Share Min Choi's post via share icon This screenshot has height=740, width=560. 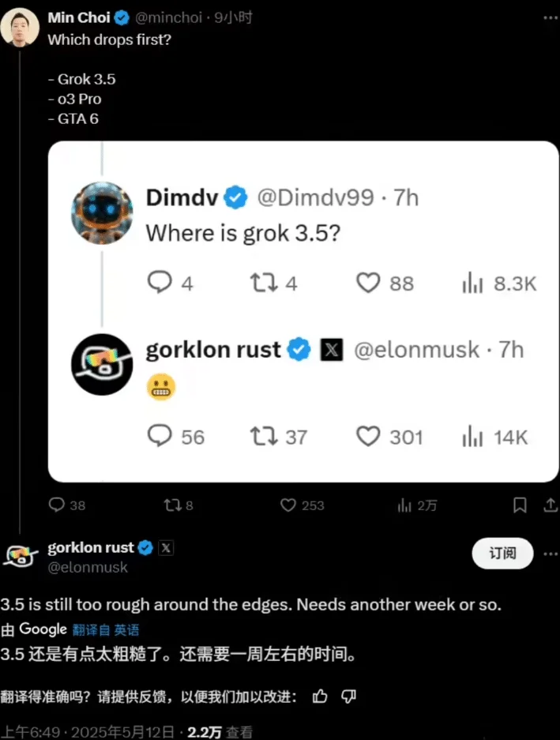[551, 505]
